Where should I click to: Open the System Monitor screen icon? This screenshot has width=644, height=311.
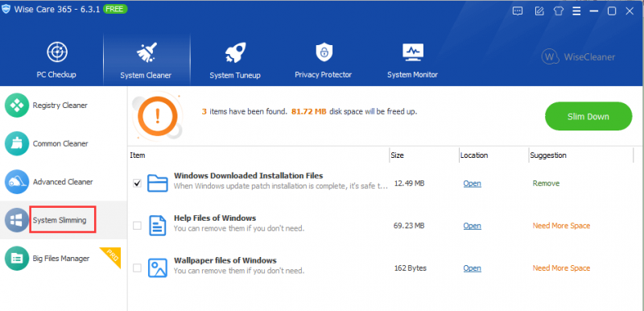[412, 52]
